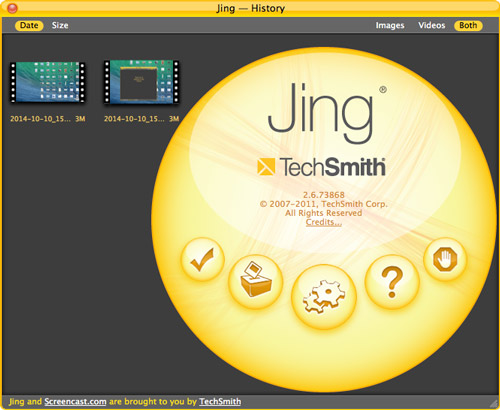
Task: Select the first video thumbnail of desktop icons
Action: (47, 82)
